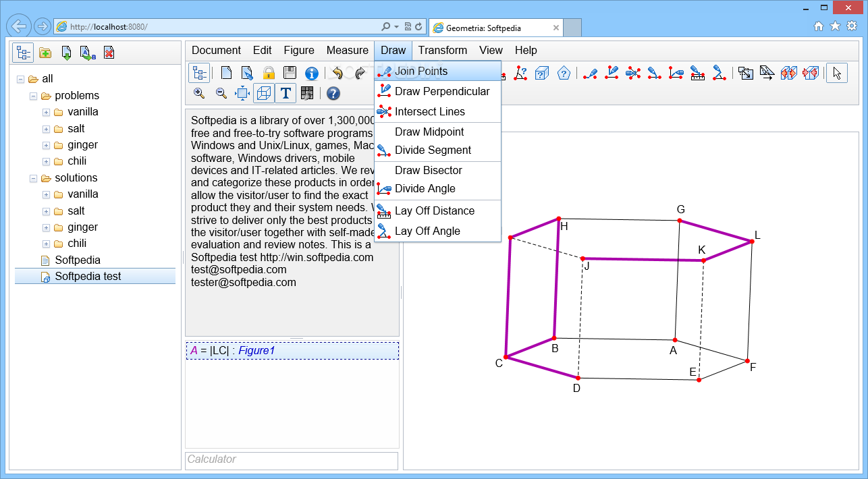The height and width of the screenshot is (479, 868).
Task: Switch to the Geometria: Softpedia browser tab
Action: (495, 28)
